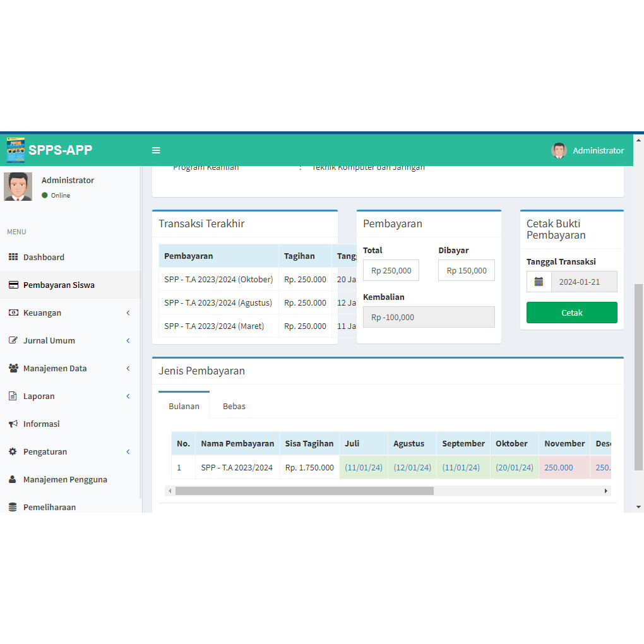Click the SPPS-APP logo image
The height and width of the screenshot is (644, 644).
(x=16, y=150)
